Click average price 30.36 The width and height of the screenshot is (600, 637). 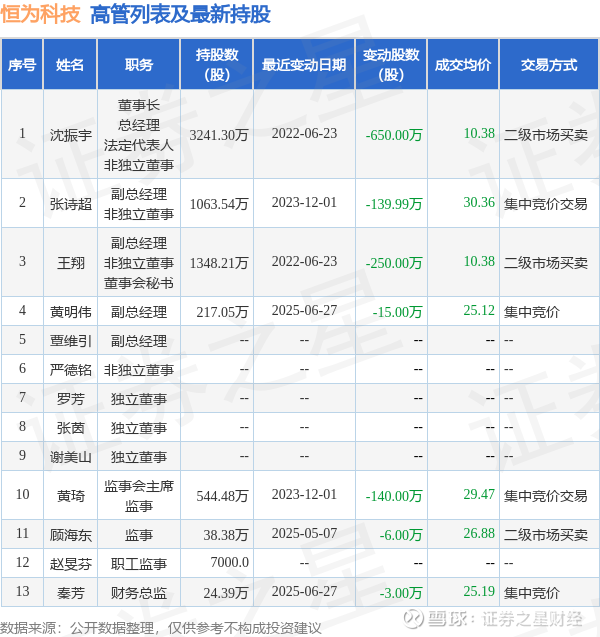pos(479,202)
